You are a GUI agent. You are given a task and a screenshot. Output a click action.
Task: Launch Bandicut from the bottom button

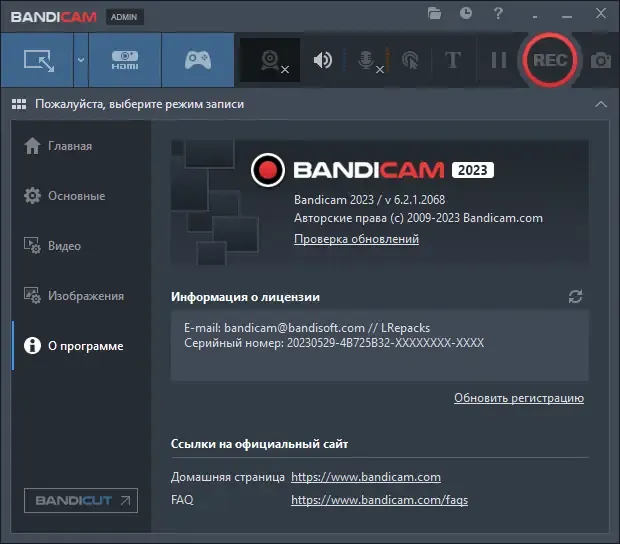pyautogui.click(x=81, y=501)
